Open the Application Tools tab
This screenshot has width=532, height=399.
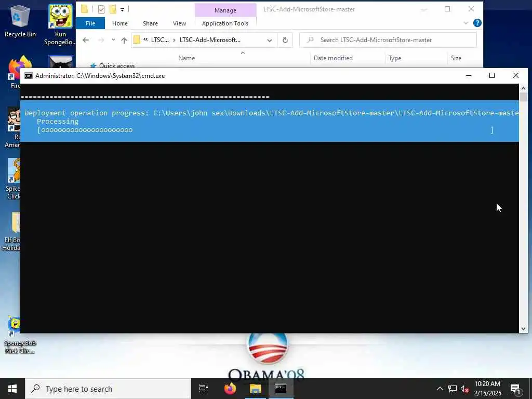tap(225, 23)
